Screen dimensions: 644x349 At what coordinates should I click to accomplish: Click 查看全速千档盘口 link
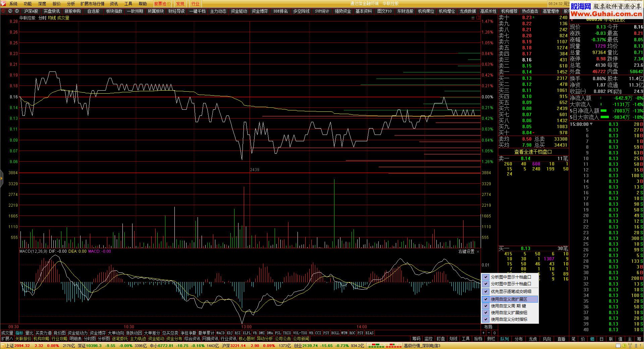coord(533,152)
